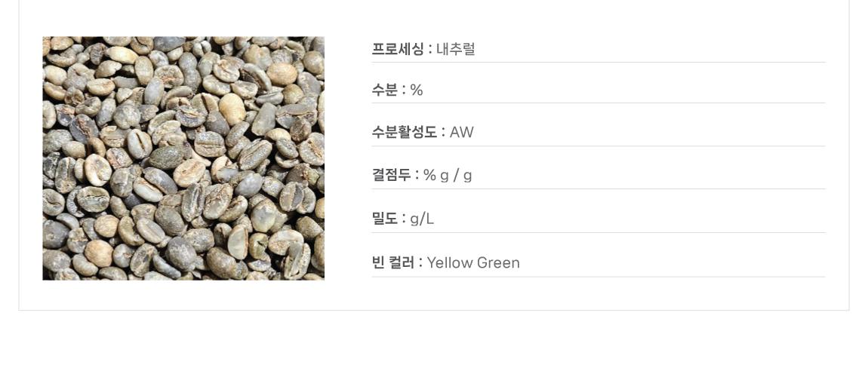This screenshot has height=377, width=868.
Task: Click the 밀도 label
Action: (x=385, y=219)
